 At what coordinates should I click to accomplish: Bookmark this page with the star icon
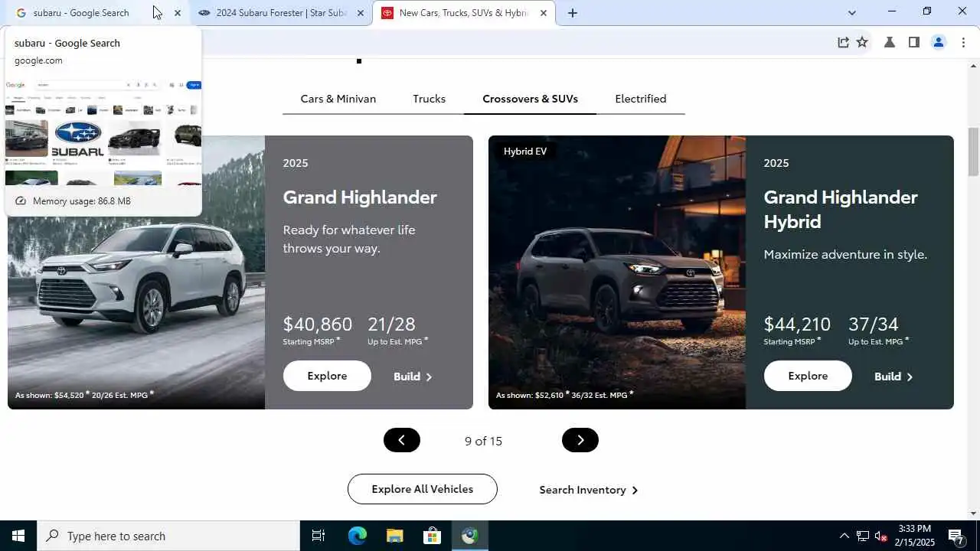[x=862, y=42]
